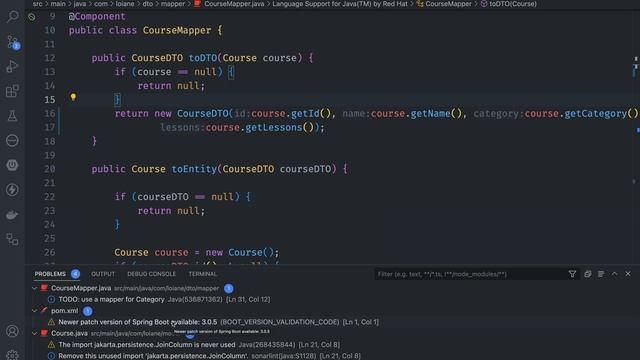Click the closing brace on line 15
Screen dimensions: 640x360
click(x=117, y=99)
